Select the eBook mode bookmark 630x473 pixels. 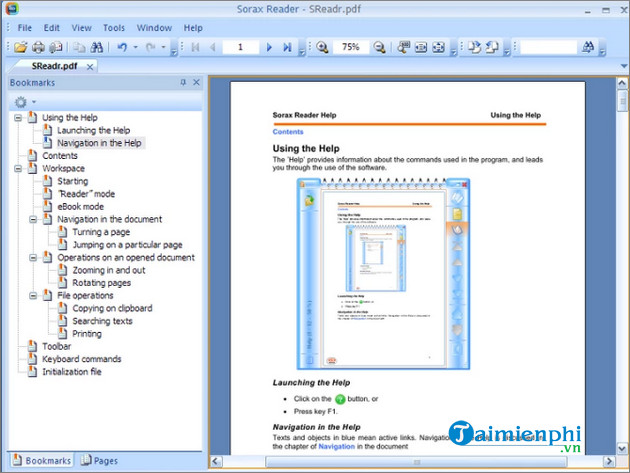[x=81, y=207]
